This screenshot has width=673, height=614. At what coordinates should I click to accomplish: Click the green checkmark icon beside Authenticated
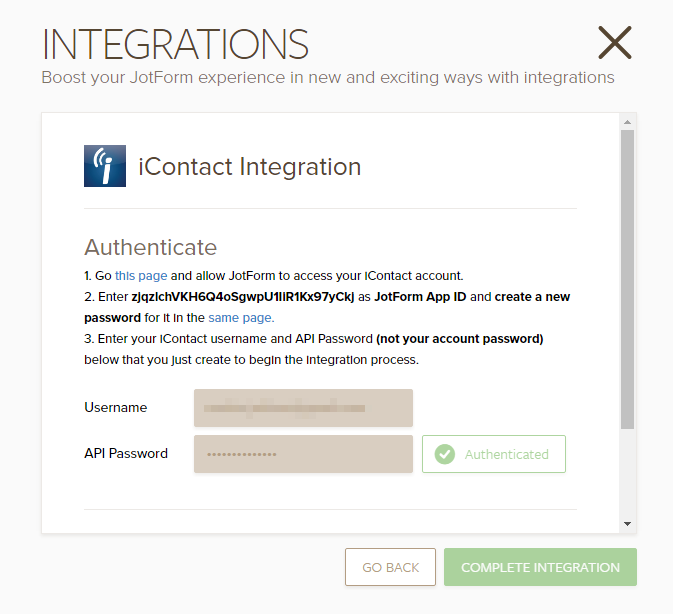click(445, 454)
